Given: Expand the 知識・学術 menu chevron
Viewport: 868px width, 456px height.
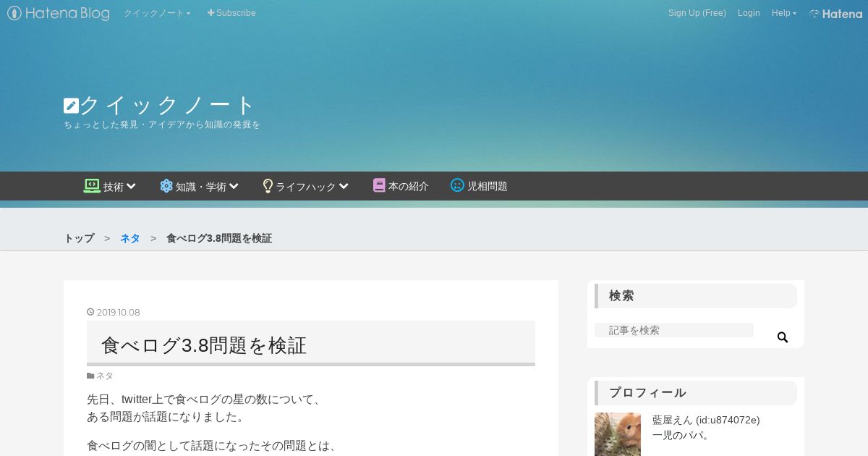Looking at the screenshot, I should tap(234, 186).
